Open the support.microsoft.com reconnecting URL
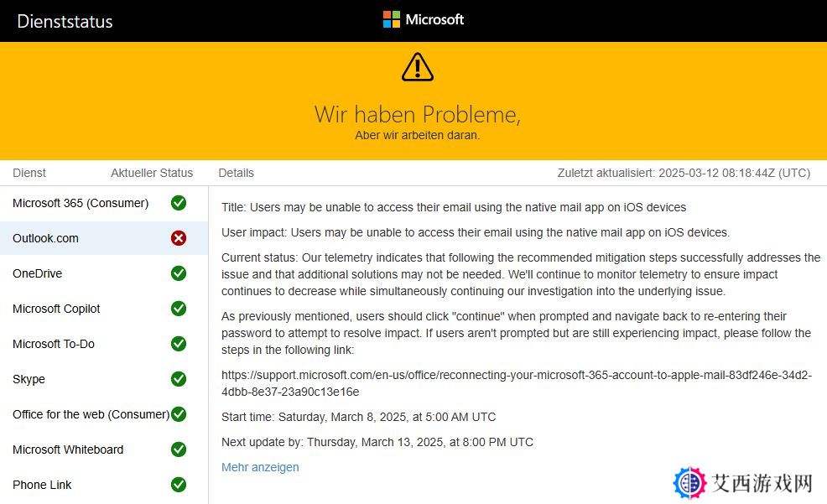Image resolution: width=827 pixels, height=504 pixels. point(517,383)
